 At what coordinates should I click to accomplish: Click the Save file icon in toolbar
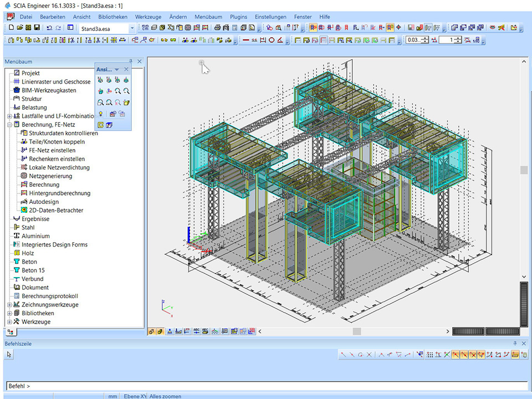pos(37,28)
